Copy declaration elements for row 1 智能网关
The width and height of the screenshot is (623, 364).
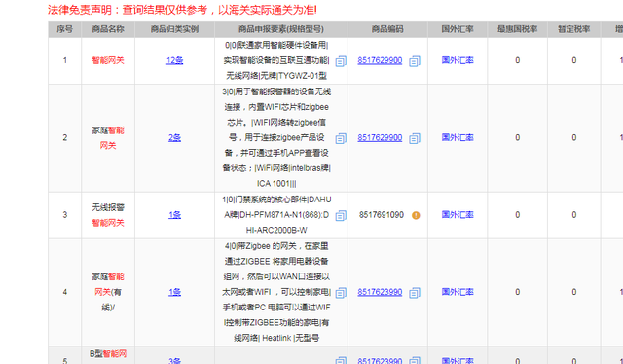pos(341,61)
